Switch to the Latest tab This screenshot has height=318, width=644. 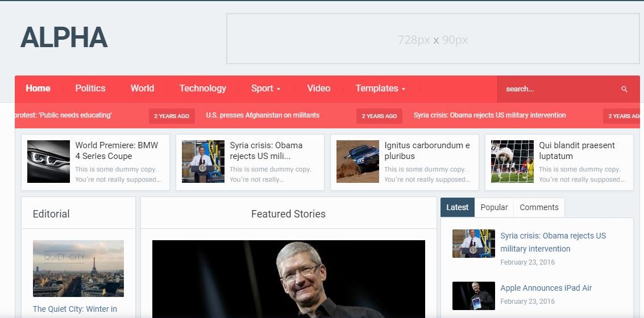457,207
